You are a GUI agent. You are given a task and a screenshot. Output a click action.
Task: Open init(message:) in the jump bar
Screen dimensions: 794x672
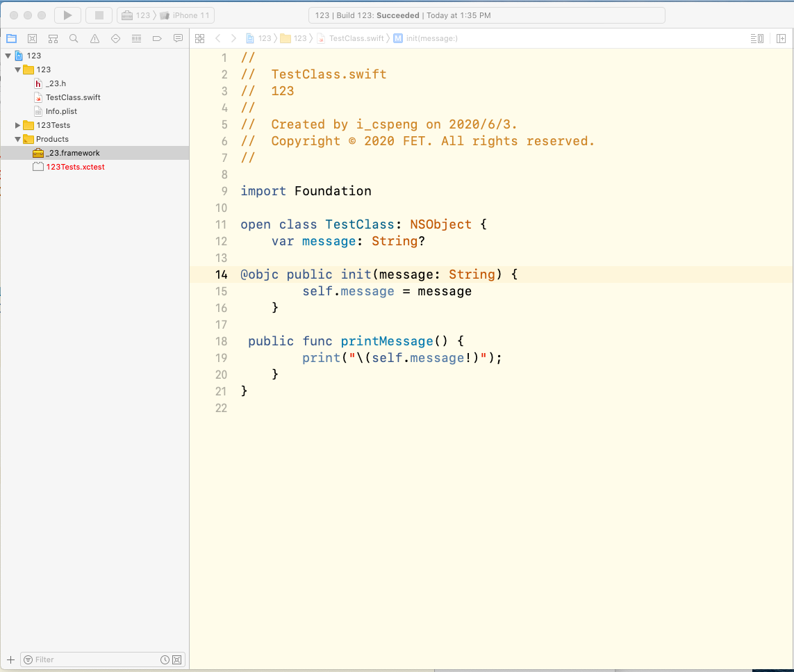[x=431, y=38]
